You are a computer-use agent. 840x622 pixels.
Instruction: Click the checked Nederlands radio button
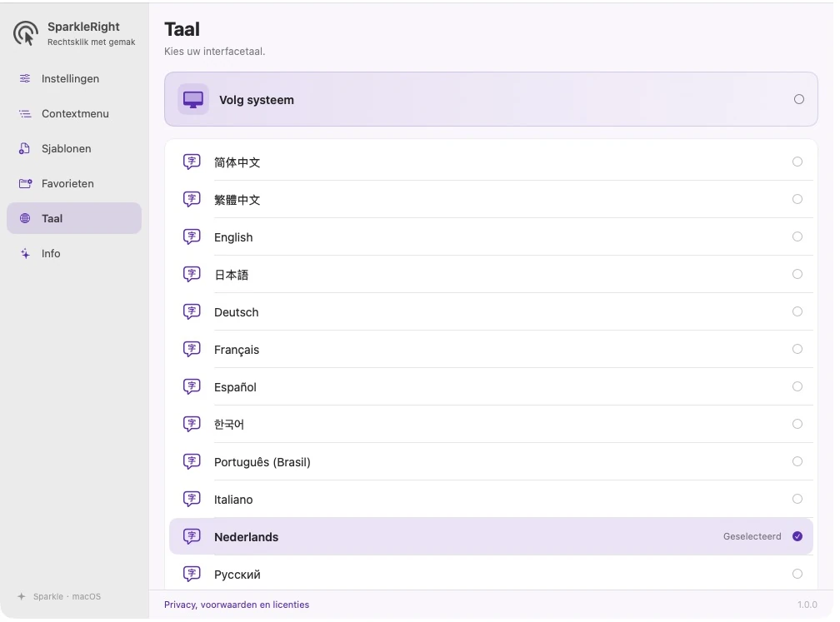click(797, 536)
